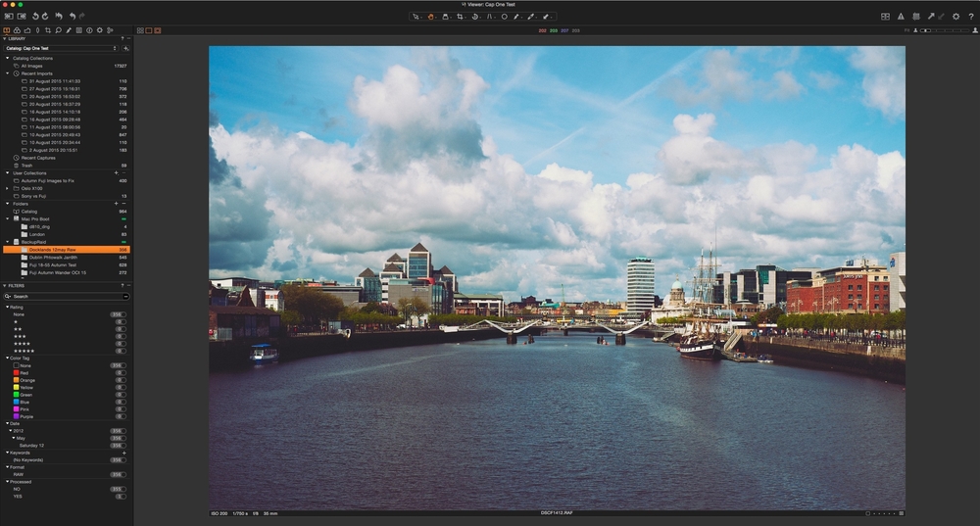
Task: Collapse the Color Tag filter group
Action: click(5, 359)
